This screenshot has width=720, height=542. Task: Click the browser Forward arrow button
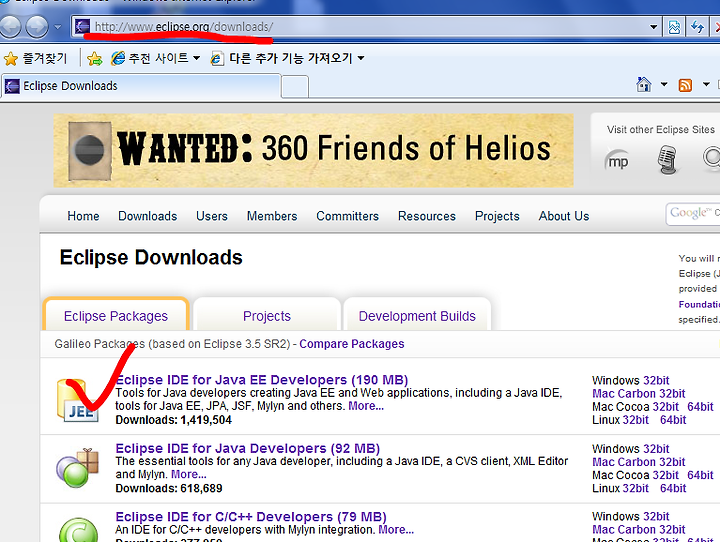(x=37, y=26)
